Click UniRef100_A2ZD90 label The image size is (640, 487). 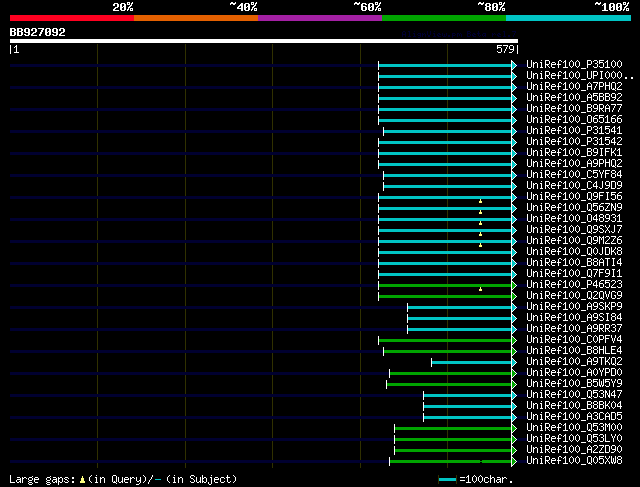[574, 450]
